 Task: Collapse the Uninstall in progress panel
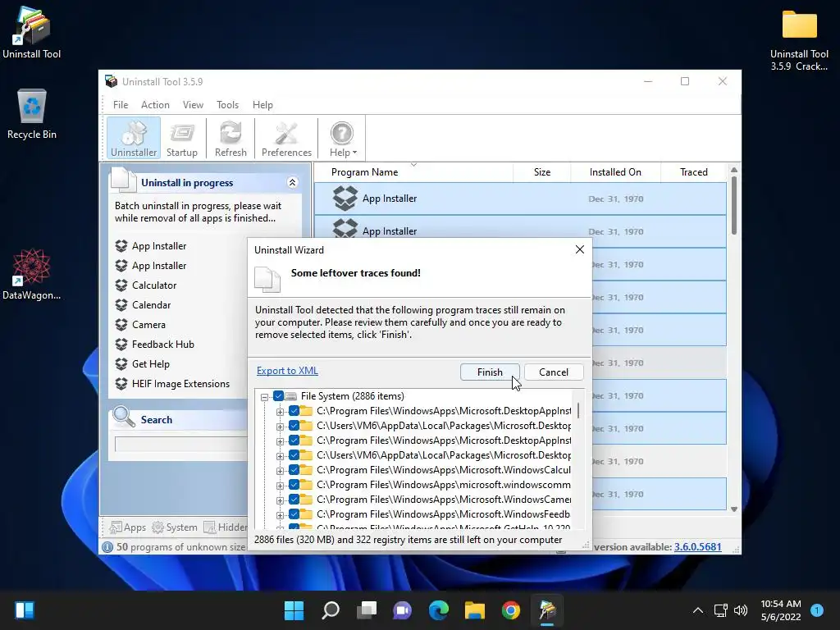(x=293, y=183)
